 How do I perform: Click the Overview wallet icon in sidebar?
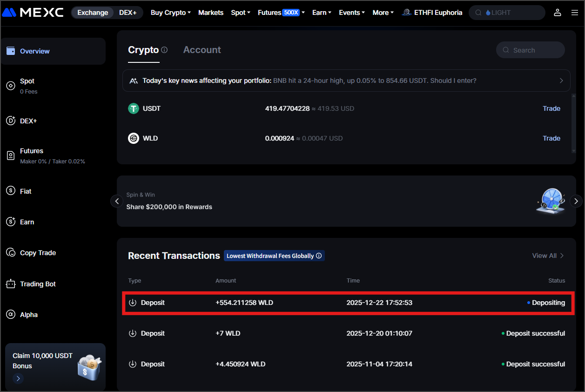coord(11,51)
